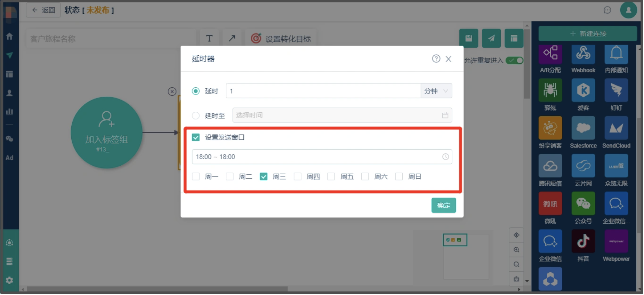Check the 周二 checkbox
Image resolution: width=644 pixels, height=295 pixels.
[x=230, y=177]
